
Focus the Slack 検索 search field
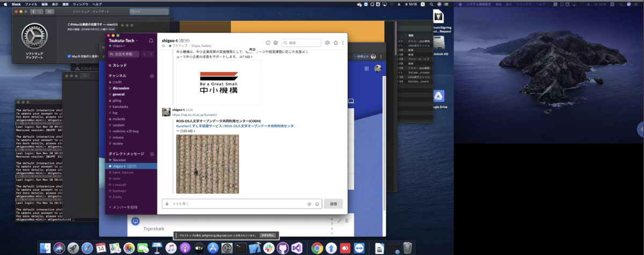tap(301, 43)
